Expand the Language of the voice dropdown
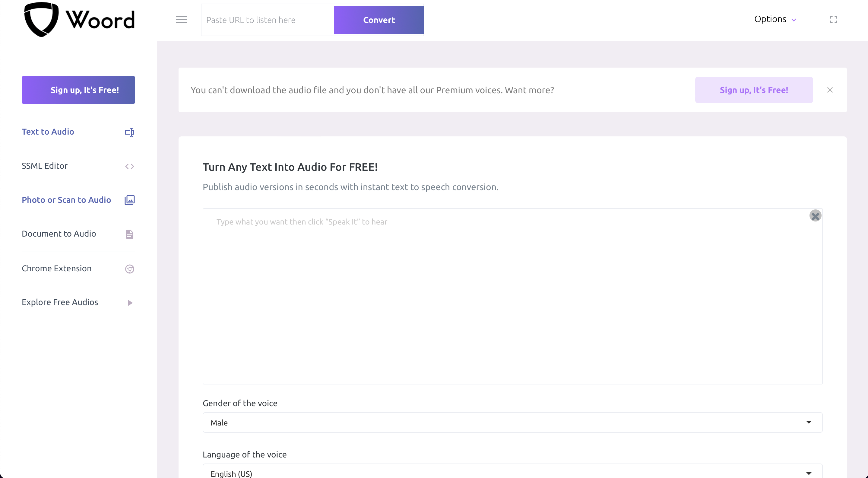The image size is (868, 478). [512, 473]
